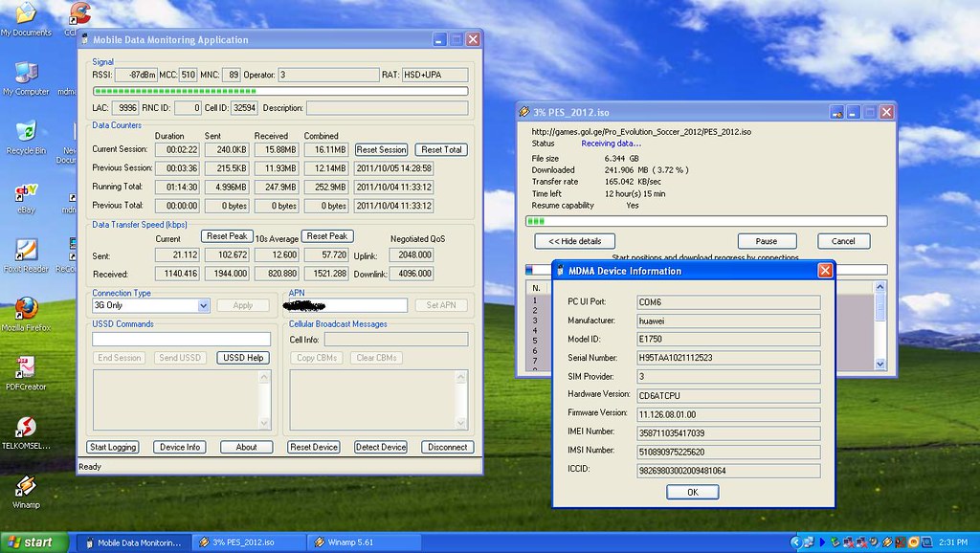The height and width of the screenshot is (553, 980).
Task: Switch to the 3% PES_2012.iso taskbar button
Action: point(250,542)
